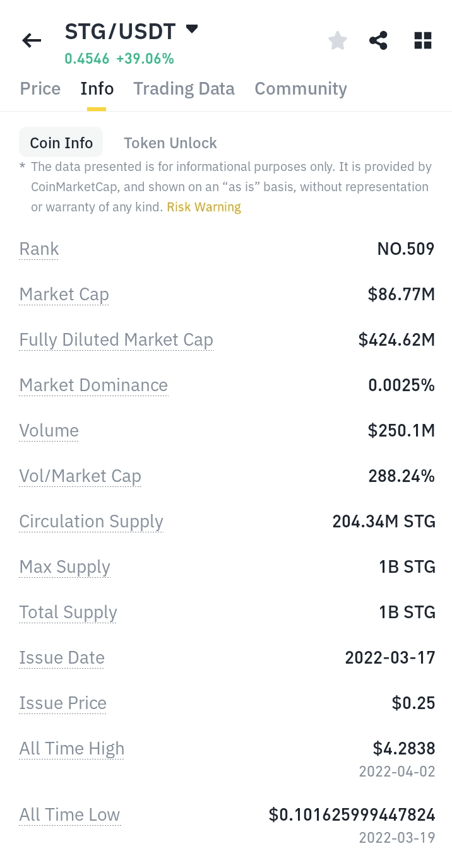Open the grid layout icon

pos(422,41)
